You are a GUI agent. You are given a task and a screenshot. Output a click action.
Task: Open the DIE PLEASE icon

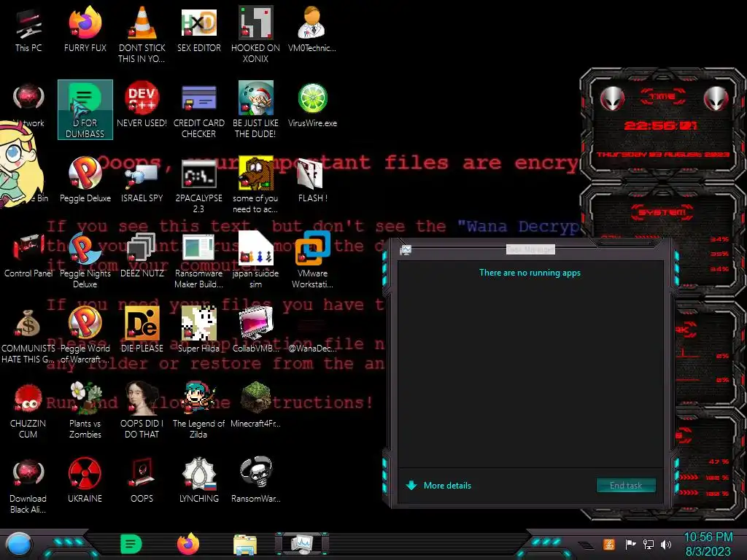pos(142,330)
